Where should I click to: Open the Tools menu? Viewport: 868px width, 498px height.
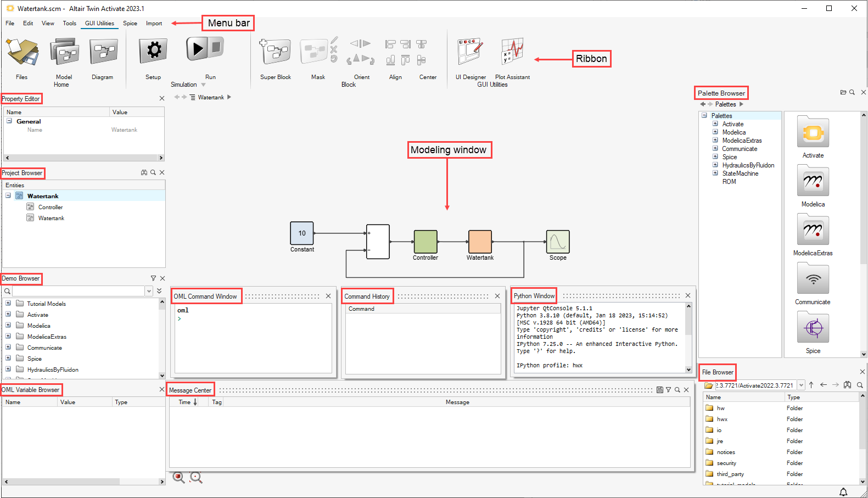pos(69,23)
